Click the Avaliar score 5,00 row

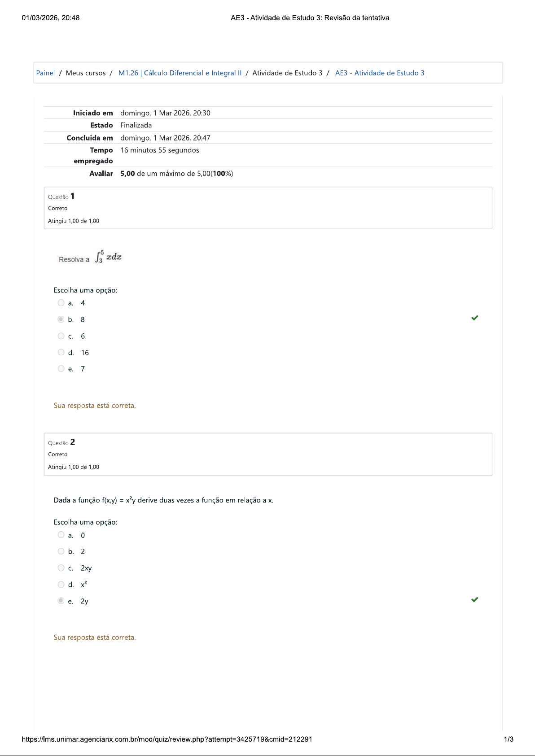pyautogui.click(x=176, y=174)
